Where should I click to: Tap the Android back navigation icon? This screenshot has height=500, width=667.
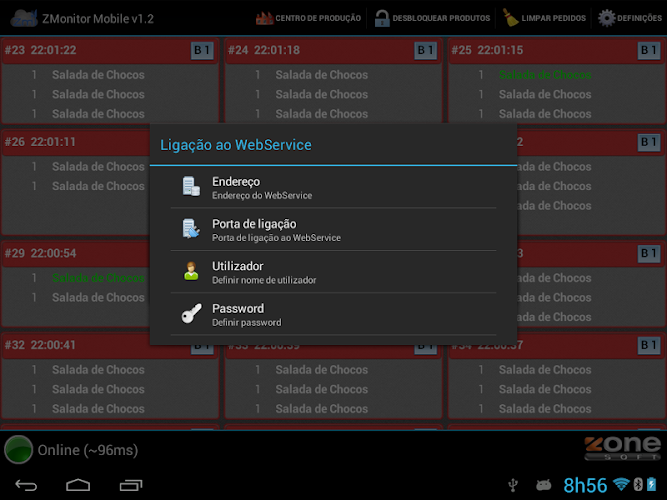click(x=26, y=485)
